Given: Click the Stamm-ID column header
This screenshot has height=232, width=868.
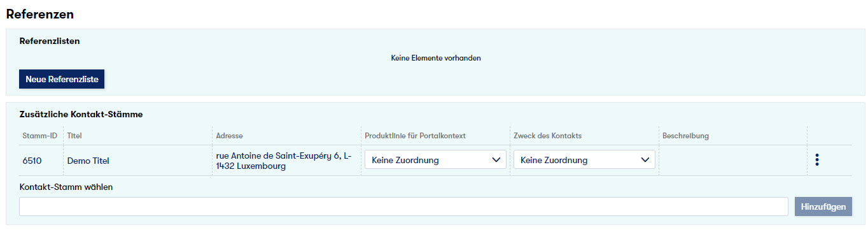Looking at the screenshot, I should click(x=40, y=136).
